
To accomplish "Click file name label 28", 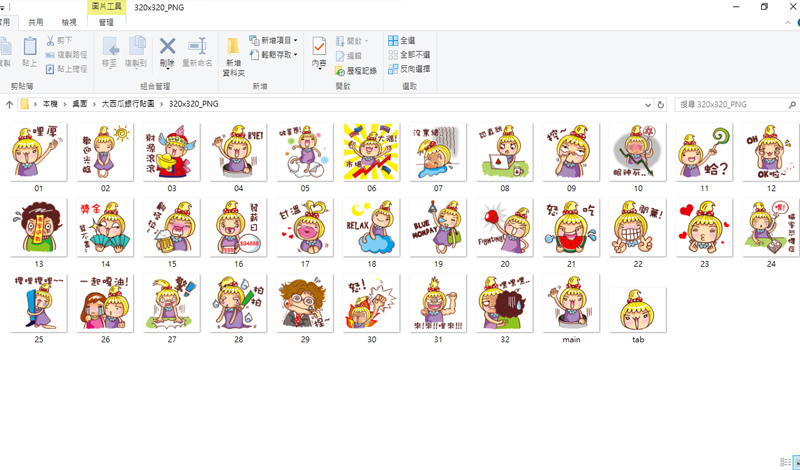I will tap(238, 339).
